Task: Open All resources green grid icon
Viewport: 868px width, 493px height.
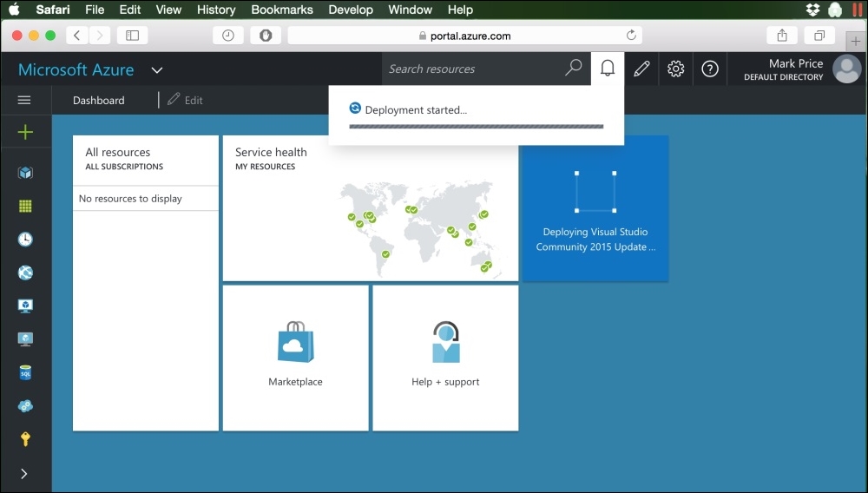Action: (x=25, y=206)
